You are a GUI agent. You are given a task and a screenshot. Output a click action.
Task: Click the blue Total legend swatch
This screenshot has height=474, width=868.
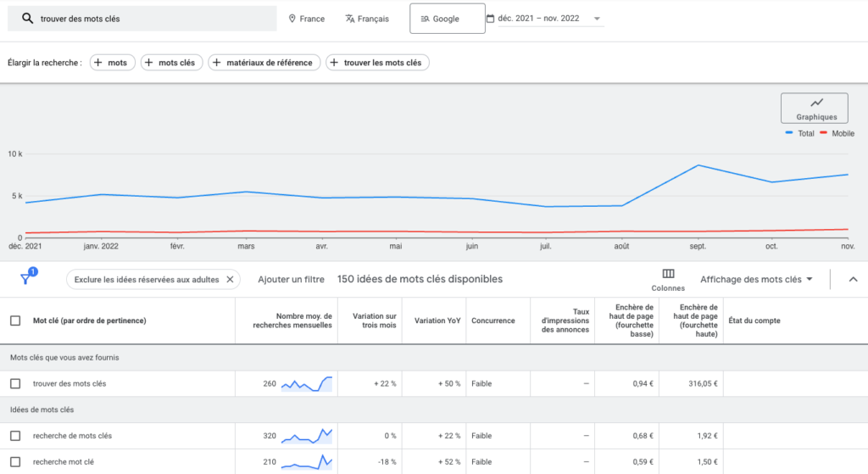coord(789,133)
